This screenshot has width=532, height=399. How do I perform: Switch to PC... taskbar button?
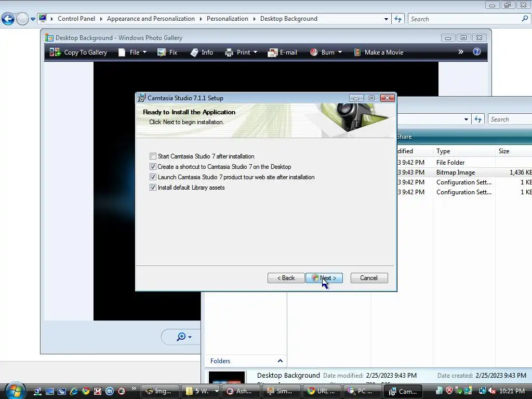pos(363,391)
